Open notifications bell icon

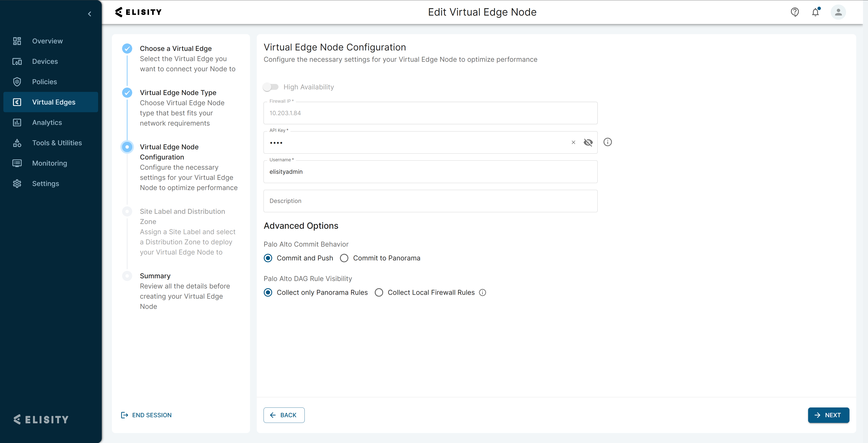point(815,12)
